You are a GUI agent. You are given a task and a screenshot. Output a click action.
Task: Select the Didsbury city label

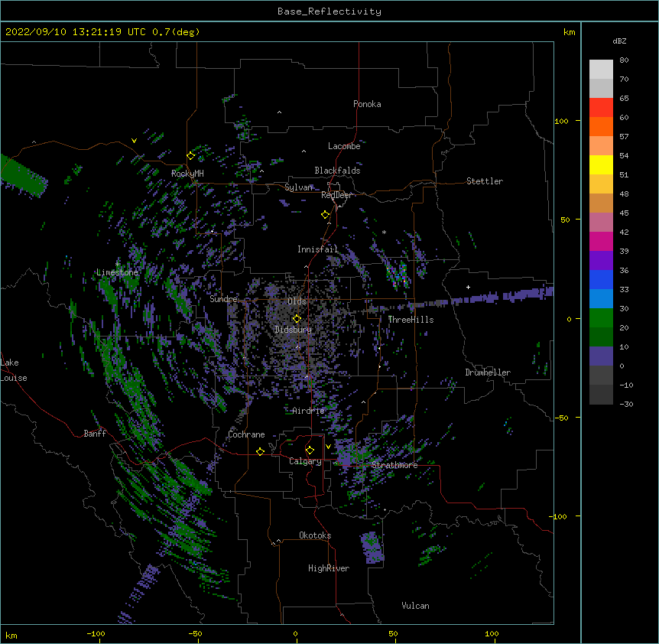pyautogui.click(x=294, y=330)
